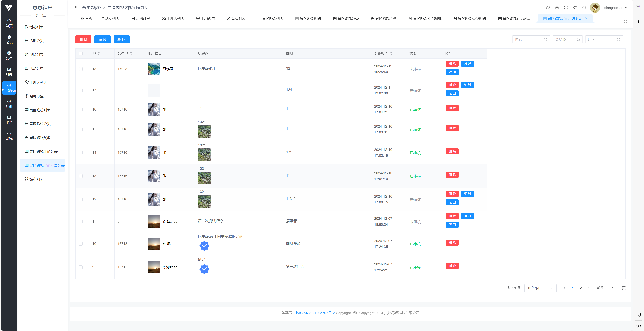Open the grid tab-manager icon
Image resolution: width=644 pixels, height=331 pixels.
[626, 22]
